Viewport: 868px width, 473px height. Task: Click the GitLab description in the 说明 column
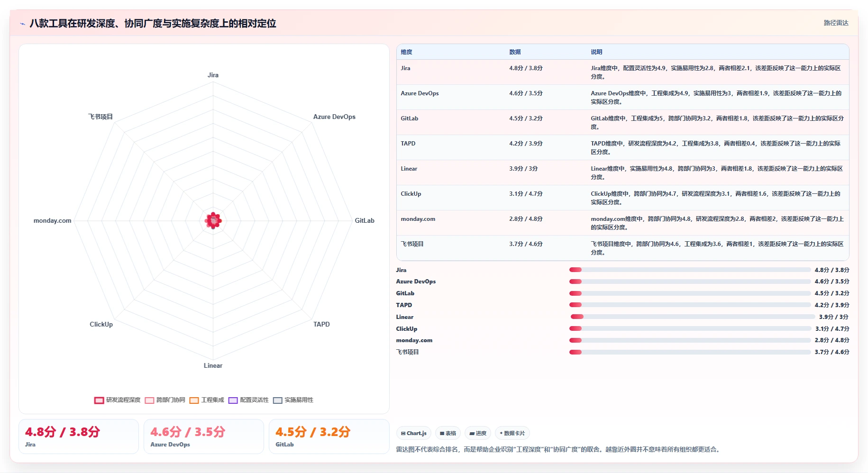point(717,123)
